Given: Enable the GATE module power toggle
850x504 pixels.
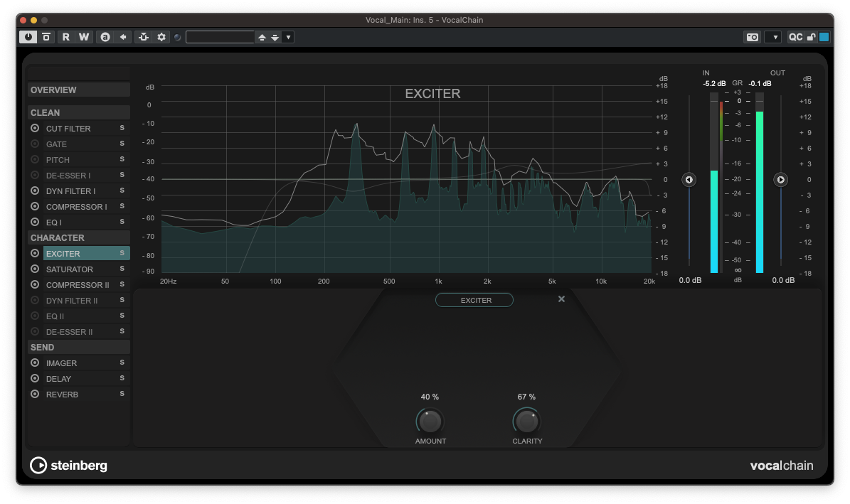Looking at the screenshot, I should point(35,144).
